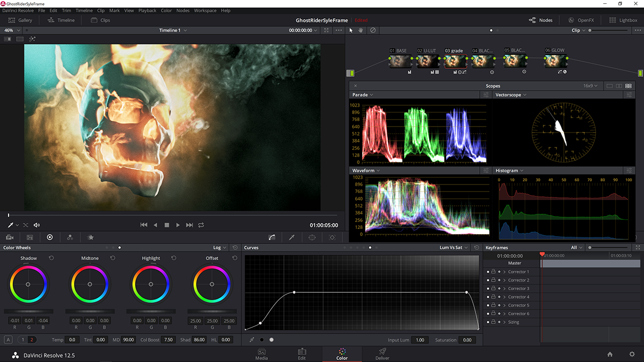Click the Offset color wheel
Image resolution: width=644 pixels, height=362 pixels.
click(212, 284)
